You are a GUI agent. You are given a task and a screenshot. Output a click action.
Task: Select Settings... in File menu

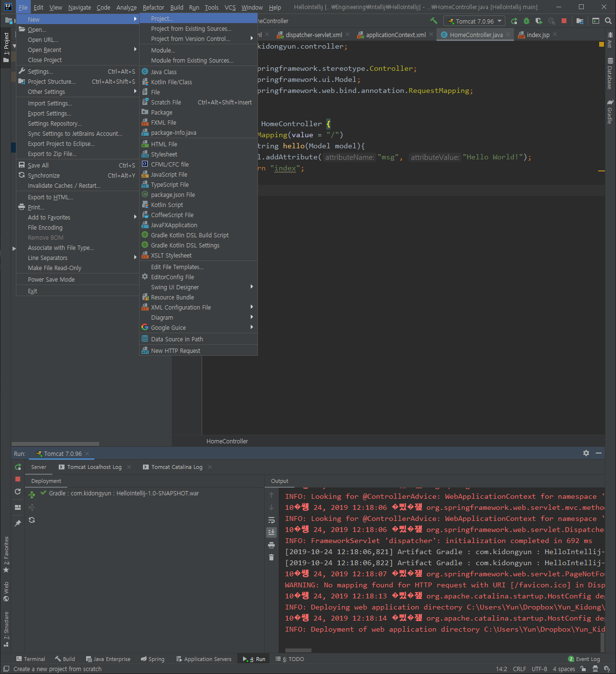click(x=77, y=71)
